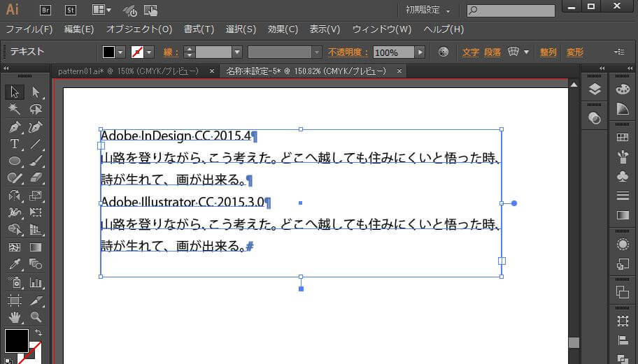Select the Curvature tool
Viewport: 638px width, 364px height.
click(36, 126)
